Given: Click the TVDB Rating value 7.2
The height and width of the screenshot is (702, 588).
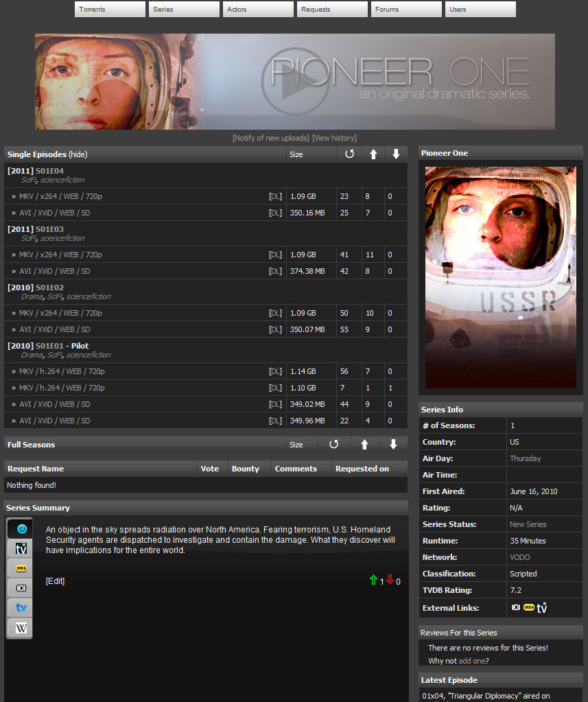Looking at the screenshot, I should pos(516,590).
